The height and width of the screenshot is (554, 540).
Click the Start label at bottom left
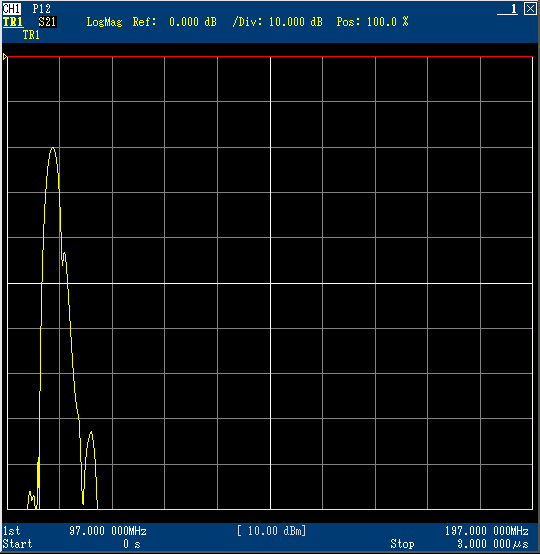(17, 544)
